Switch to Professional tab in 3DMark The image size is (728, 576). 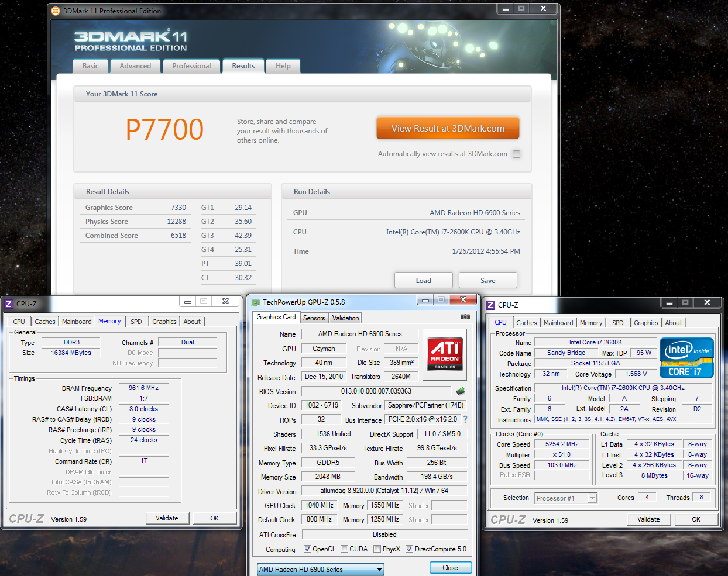tap(191, 66)
